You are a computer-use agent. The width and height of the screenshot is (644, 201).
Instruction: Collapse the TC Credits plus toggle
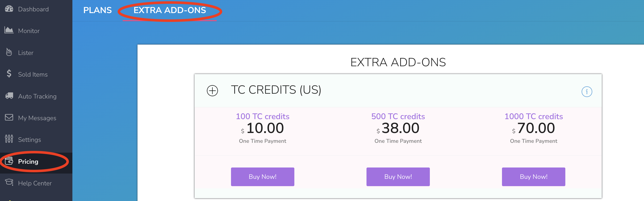(x=212, y=91)
